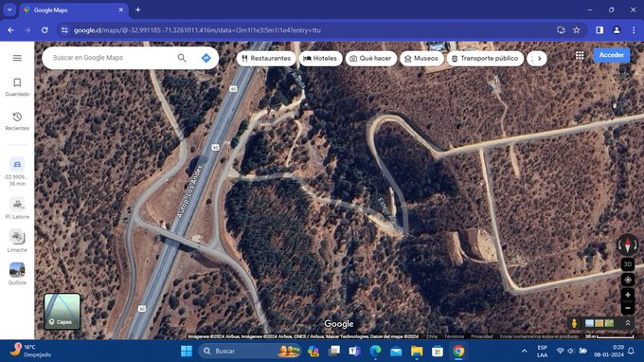Toggle Capas layer thumbnail
Image resolution: width=644 pixels, height=362 pixels.
click(62, 311)
